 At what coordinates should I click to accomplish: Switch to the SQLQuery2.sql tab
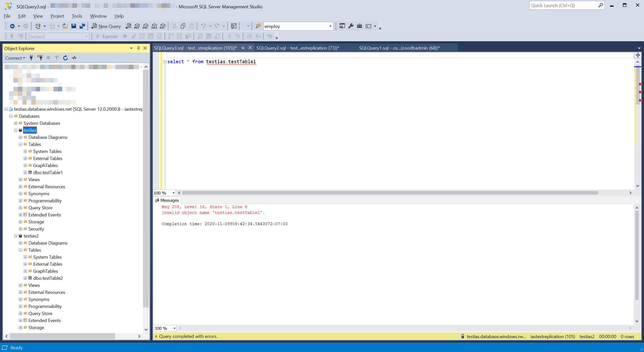(x=297, y=48)
